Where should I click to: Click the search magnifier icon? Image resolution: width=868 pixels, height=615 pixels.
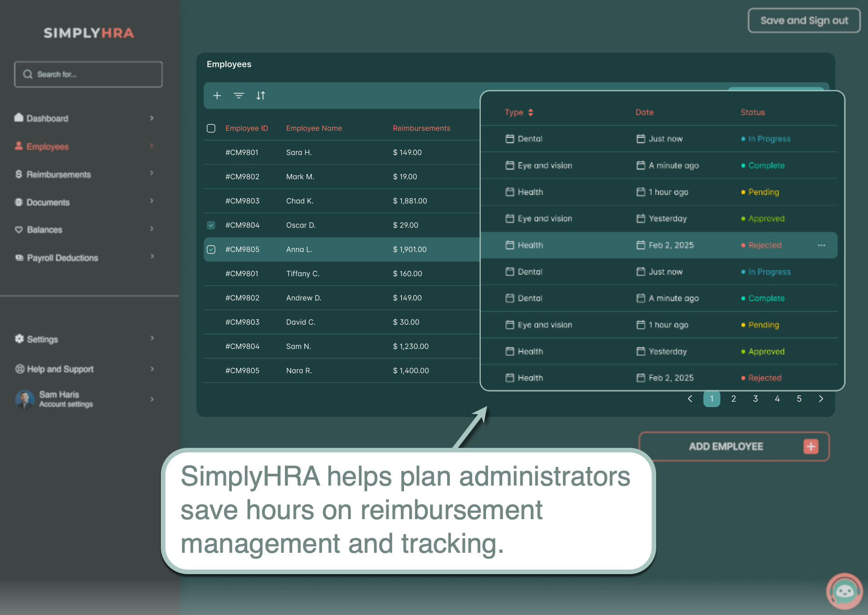click(x=28, y=74)
